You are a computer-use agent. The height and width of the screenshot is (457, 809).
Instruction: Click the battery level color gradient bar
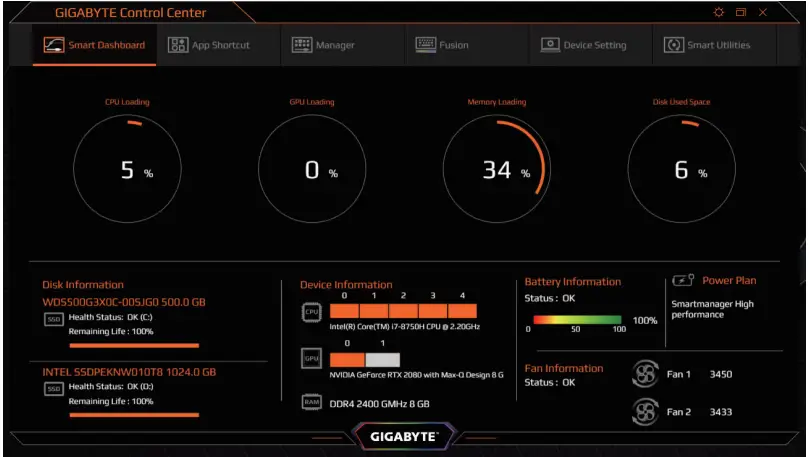[577, 320]
